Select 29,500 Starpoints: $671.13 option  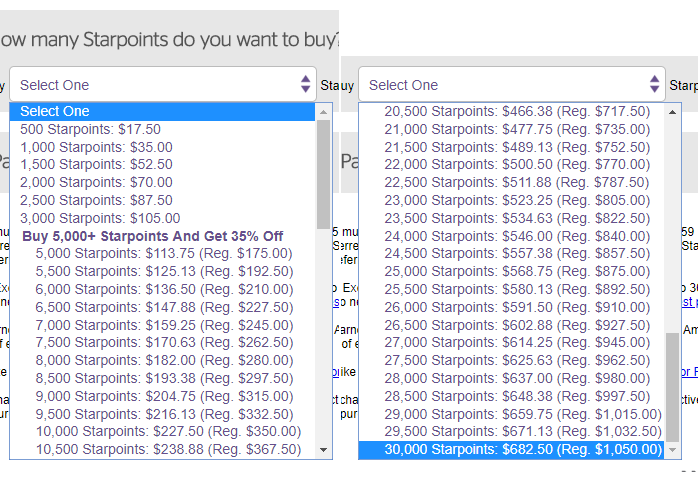(512, 431)
